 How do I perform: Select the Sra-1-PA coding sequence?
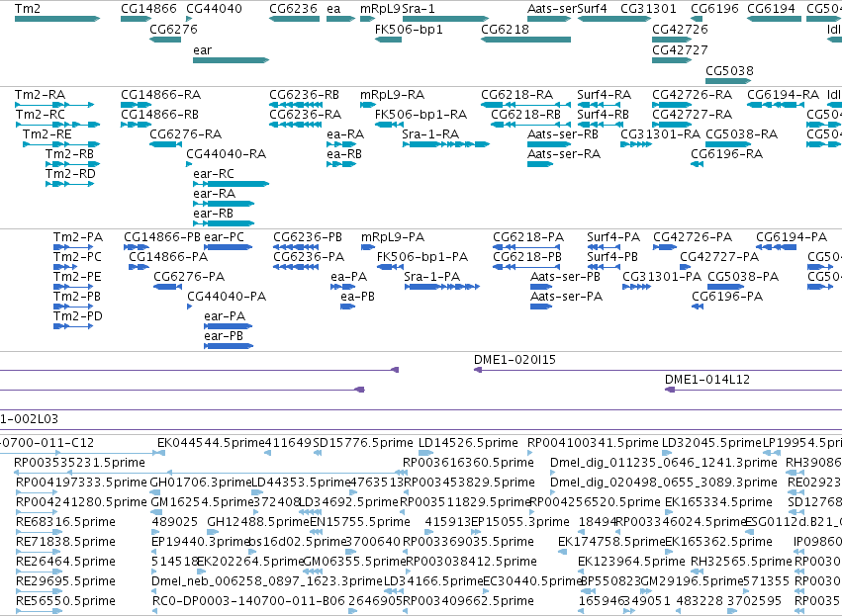441,287
